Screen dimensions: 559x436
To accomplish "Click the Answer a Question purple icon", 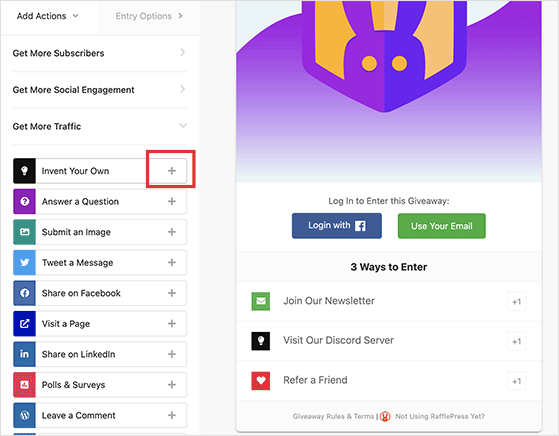I will pyautogui.click(x=24, y=201).
